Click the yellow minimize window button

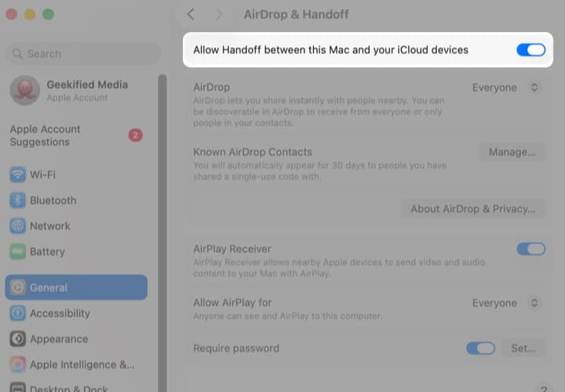pyautogui.click(x=30, y=14)
